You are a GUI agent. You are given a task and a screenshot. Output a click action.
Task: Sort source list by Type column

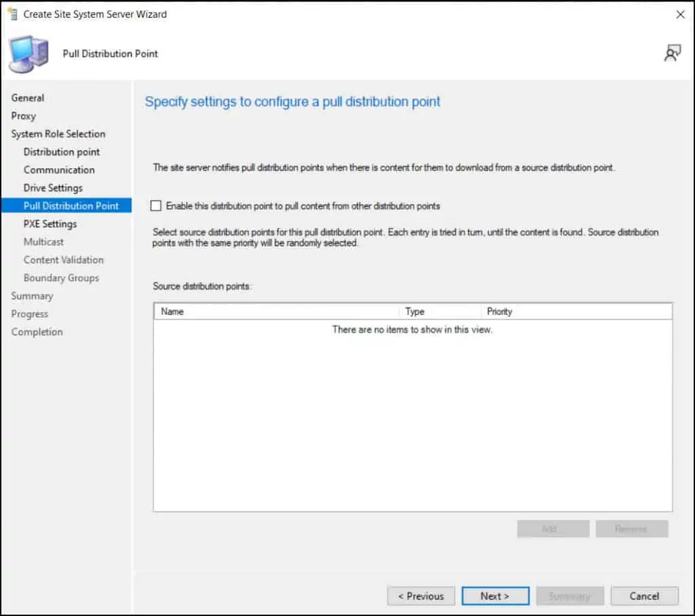click(439, 311)
